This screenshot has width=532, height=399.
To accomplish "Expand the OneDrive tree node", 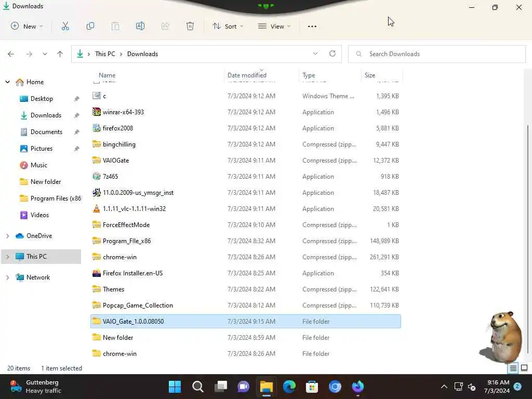I will (7, 236).
